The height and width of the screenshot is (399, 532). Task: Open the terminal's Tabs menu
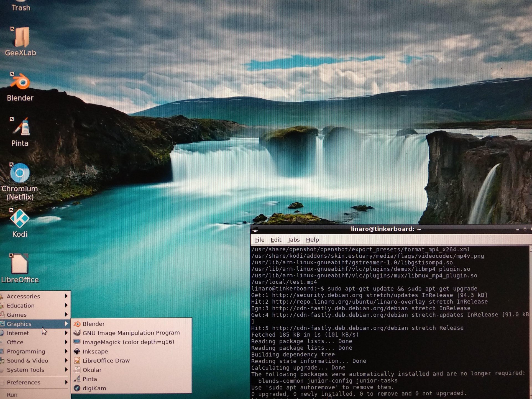click(x=293, y=240)
